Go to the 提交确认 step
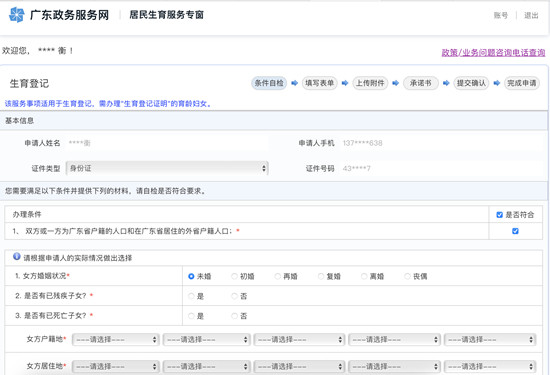Viewport: 550px width, 375px height. 471,83
